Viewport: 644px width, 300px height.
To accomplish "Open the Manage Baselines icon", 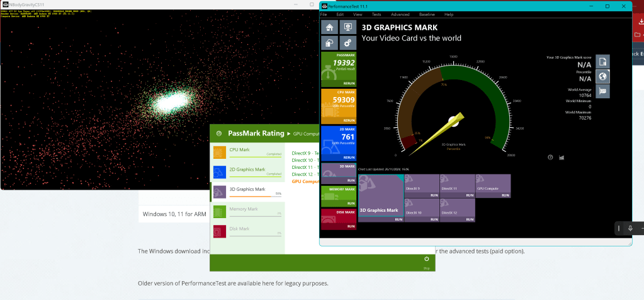I will 329,42.
